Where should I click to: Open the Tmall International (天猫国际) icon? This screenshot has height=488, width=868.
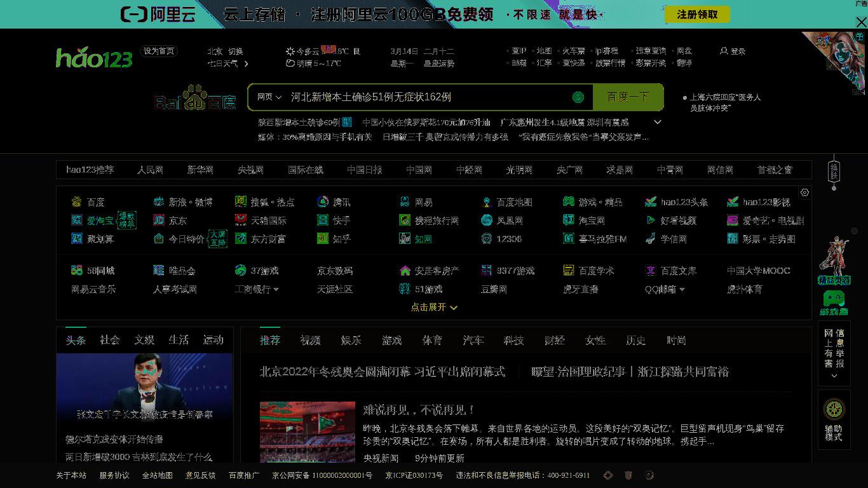tap(240, 220)
